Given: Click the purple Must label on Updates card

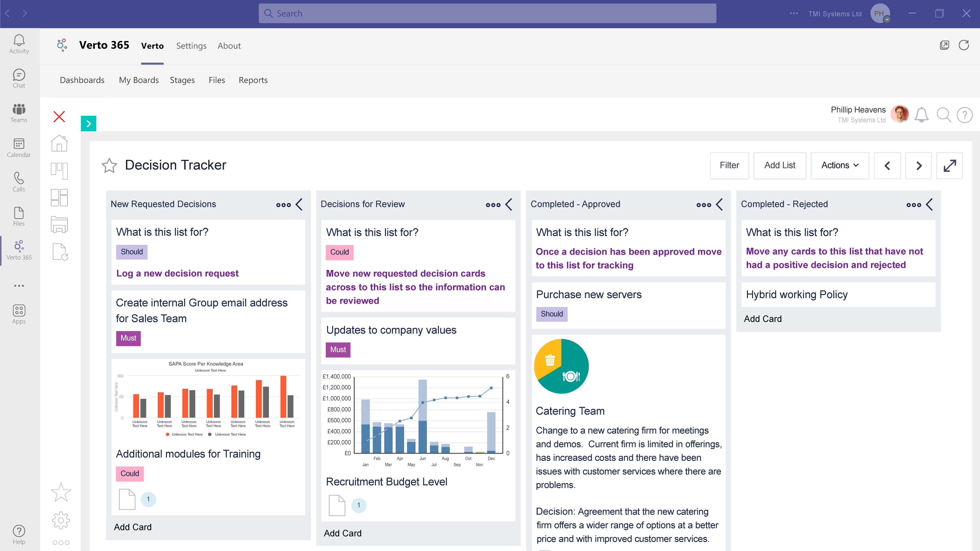Looking at the screenshot, I should (x=338, y=349).
